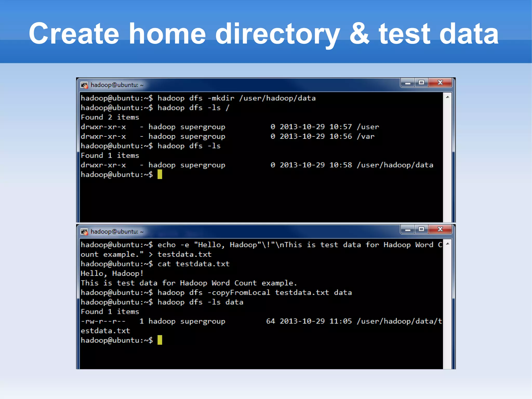Click the top terminal title text hadoop@ubuntu
The height and width of the screenshot is (399, 532).
(x=117, y=85)
